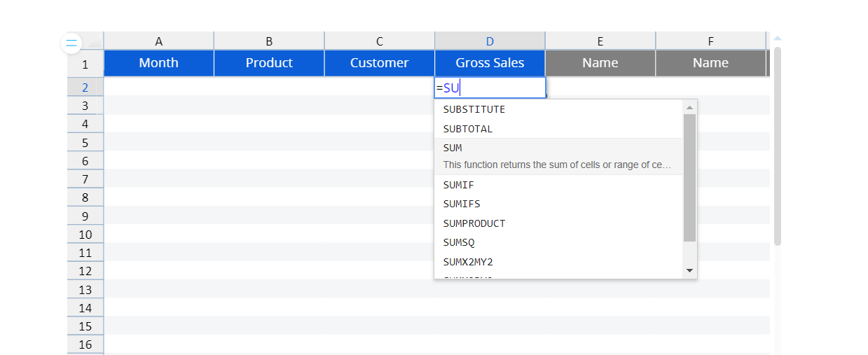Select row 15 header
Image resolution: width=868 pixels, height=355 pixels.
tap(85, 326)
